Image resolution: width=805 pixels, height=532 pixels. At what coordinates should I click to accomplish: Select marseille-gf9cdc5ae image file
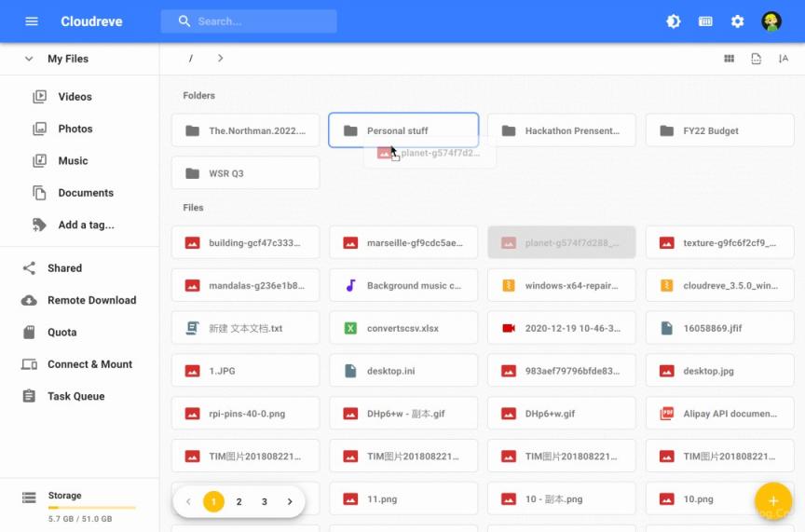(403, 242)
